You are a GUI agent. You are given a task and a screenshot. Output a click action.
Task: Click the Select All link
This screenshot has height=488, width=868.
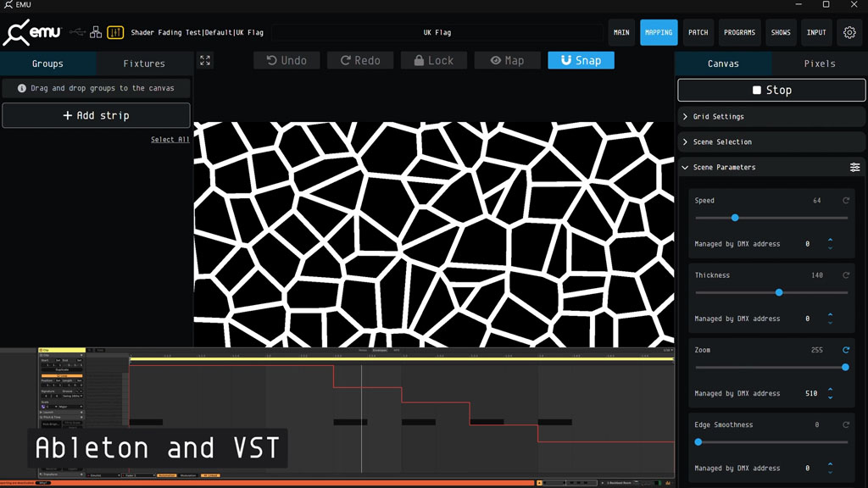tap(170, 140)
